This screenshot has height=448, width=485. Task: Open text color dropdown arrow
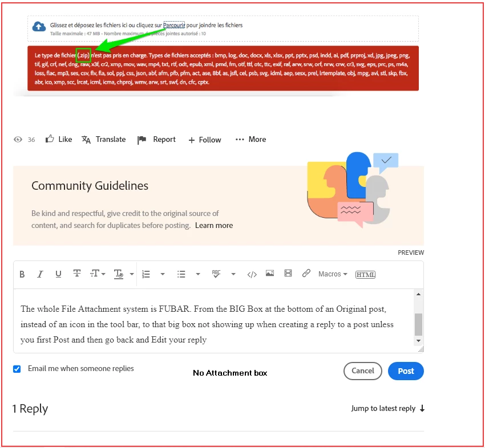pos(132,274)
